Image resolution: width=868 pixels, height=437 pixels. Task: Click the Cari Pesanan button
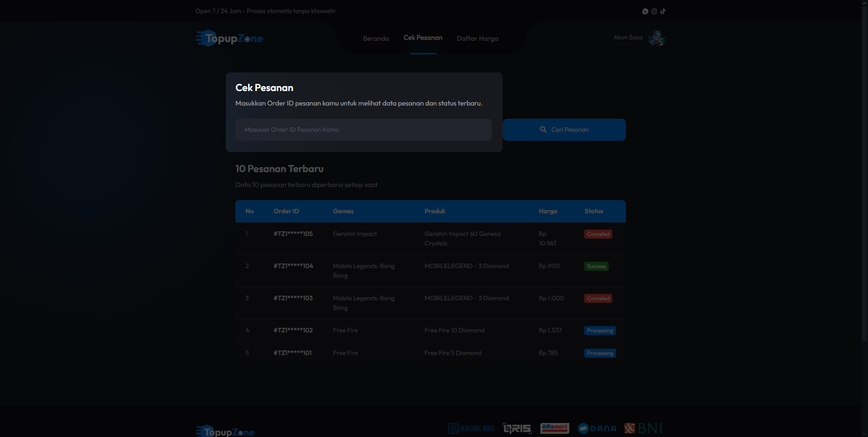(x=564, y=130)
